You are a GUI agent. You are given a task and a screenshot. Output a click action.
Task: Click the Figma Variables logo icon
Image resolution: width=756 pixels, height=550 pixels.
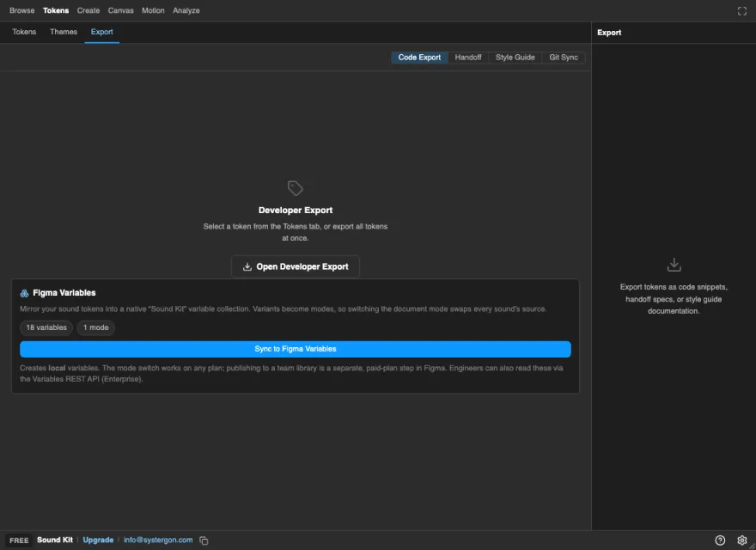[24, 293]
